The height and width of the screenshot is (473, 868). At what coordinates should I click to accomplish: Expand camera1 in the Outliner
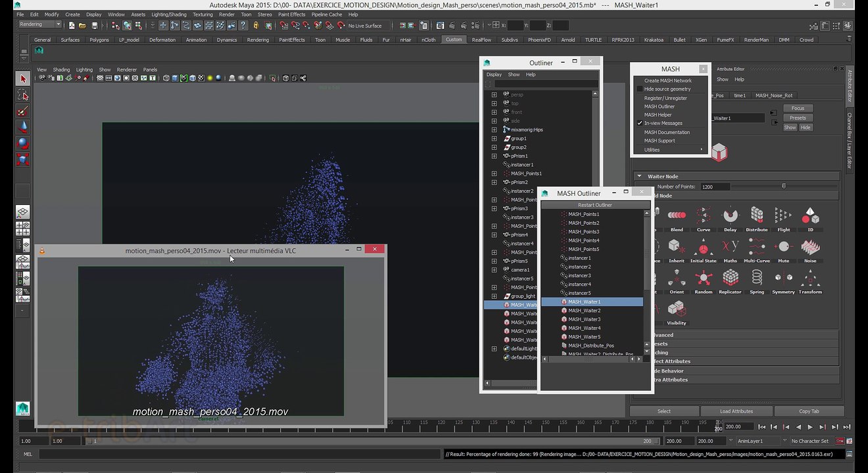tap(494, 270)
